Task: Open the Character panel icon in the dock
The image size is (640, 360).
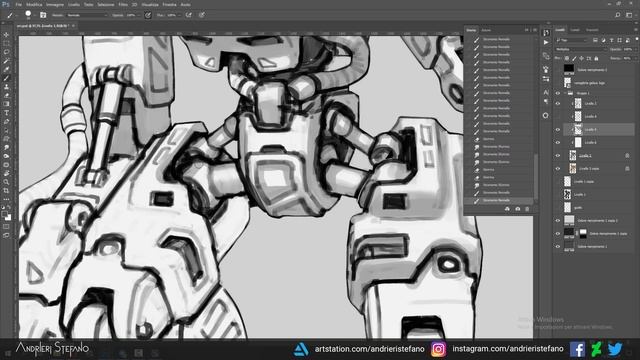Action: tap(546, 92)
